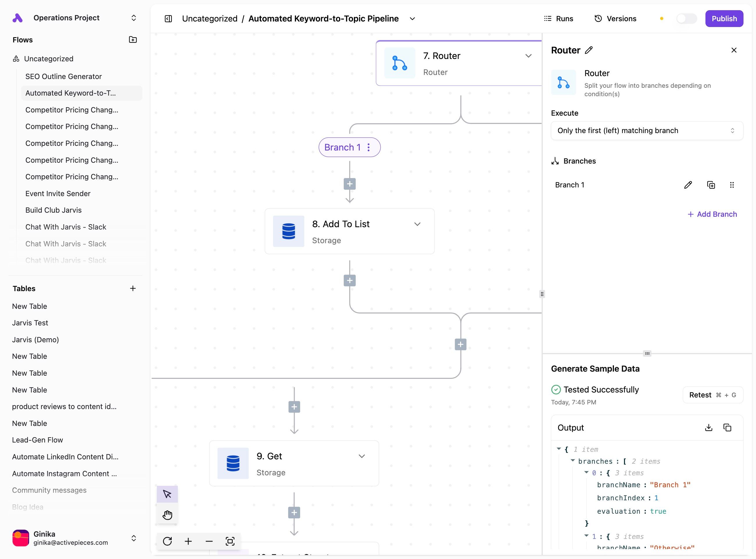Open the Runs tab
The width and height of the screenshot is (756, 559).
tap(558, 19)
